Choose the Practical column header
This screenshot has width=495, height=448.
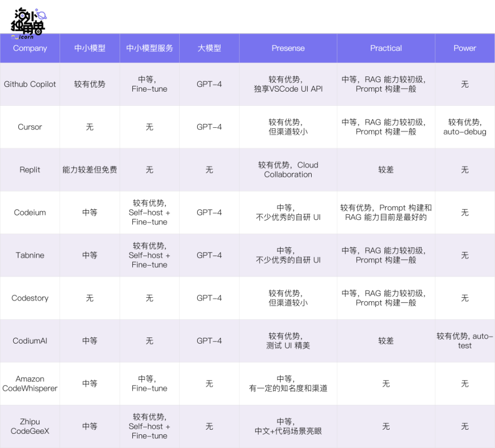click(386, 48)
